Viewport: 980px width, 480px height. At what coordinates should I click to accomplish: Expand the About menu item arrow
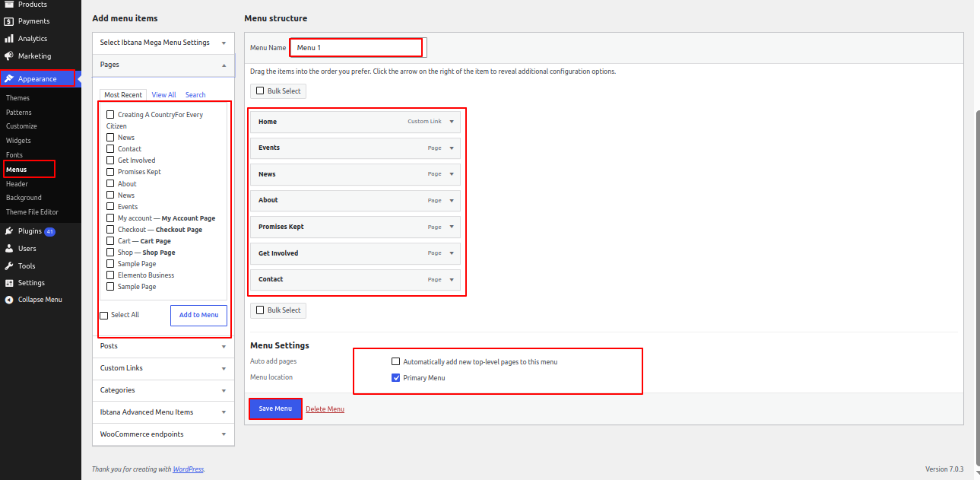[452, 201]
